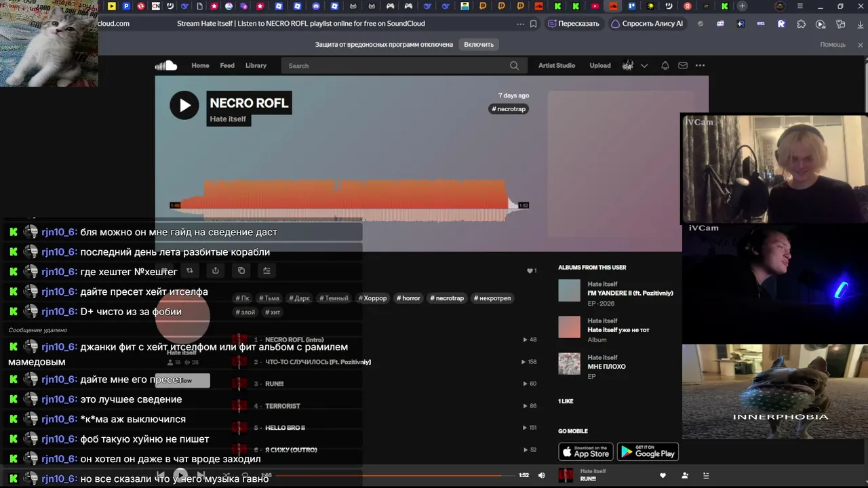Select the #horror tag
The width and height of the screenshot is (868, 488).
(408, 298)
